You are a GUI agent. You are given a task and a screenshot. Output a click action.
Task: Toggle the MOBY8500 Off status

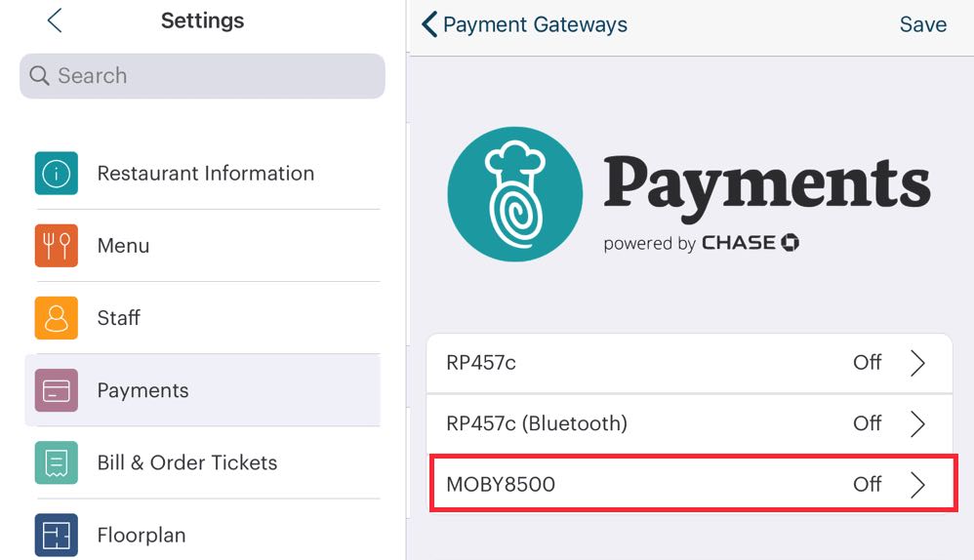click(867, 484)
